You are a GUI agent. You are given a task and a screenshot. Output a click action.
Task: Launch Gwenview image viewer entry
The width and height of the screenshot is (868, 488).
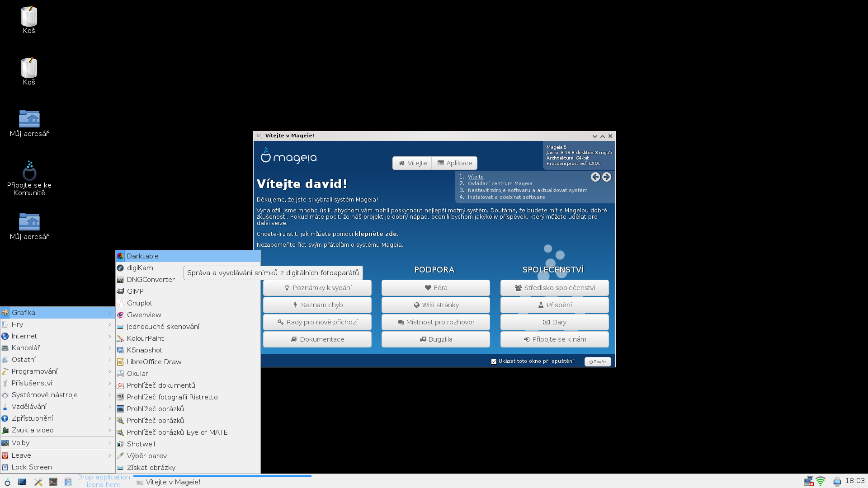pos(188,315)
